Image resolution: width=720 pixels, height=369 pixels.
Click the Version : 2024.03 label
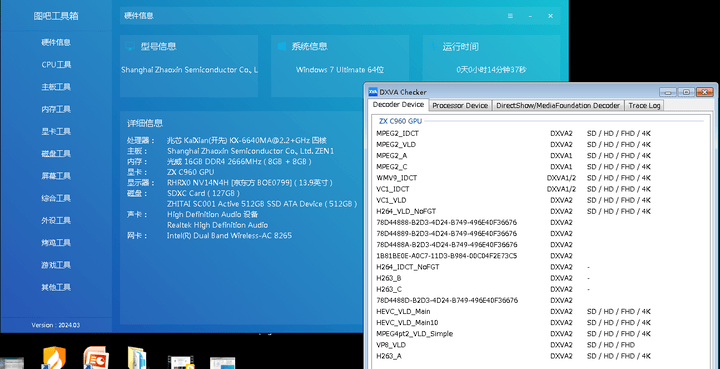(x=56, y=325)
